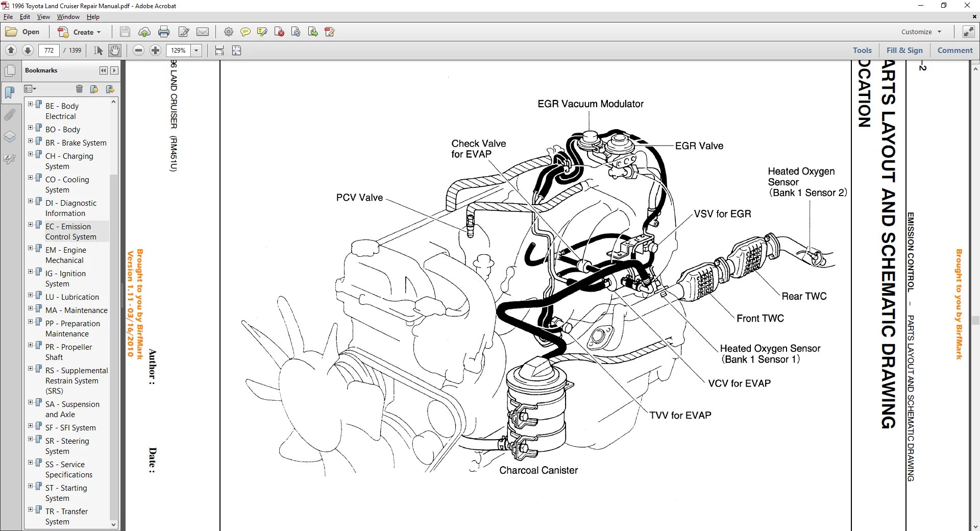The width and height of the screenshot is (980, 531).
Task: Open the Attachments paperclip panel
Action: pyautogui.click(x=10, y=115)
